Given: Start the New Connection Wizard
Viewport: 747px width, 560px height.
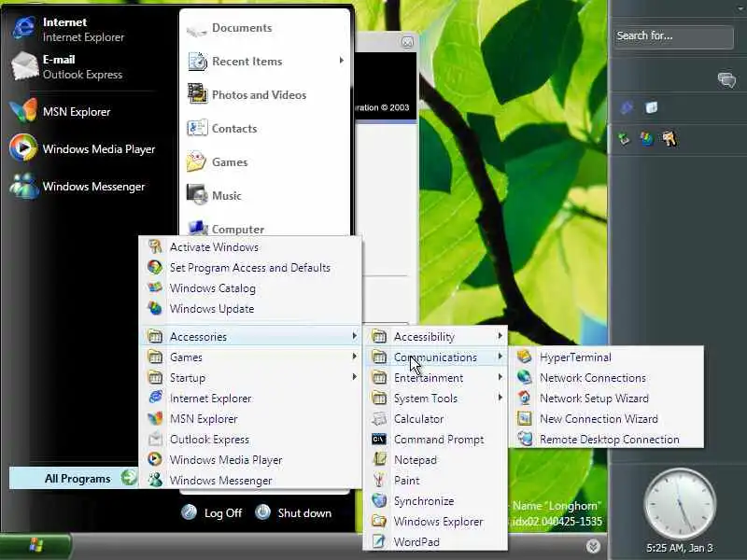Looking at the screenshot, I should click(606, 418).
